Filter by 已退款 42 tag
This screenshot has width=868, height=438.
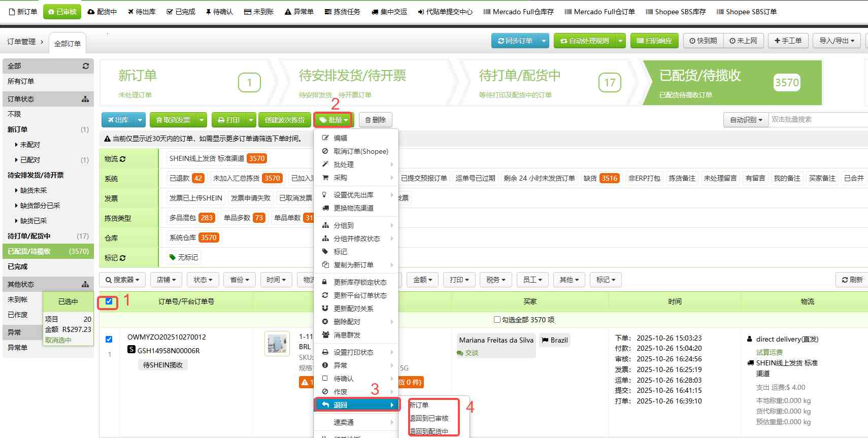(186, 178)
